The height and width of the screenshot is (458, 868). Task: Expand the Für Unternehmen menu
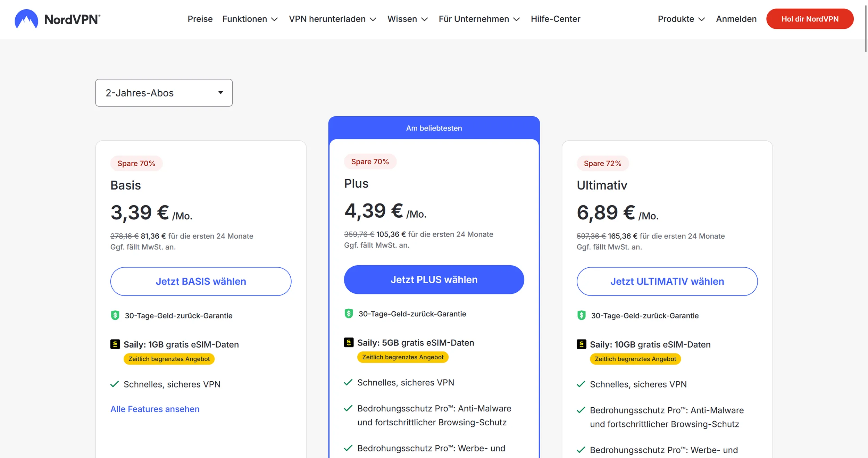tap(479, 19)
